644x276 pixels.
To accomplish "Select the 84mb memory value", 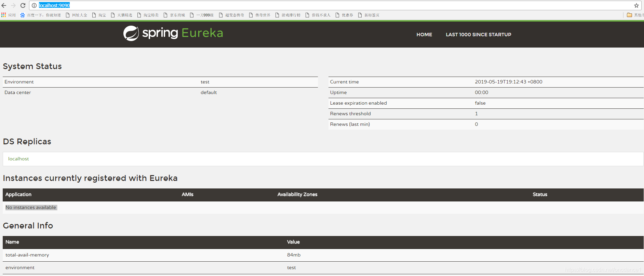I will tap(294, 255).
